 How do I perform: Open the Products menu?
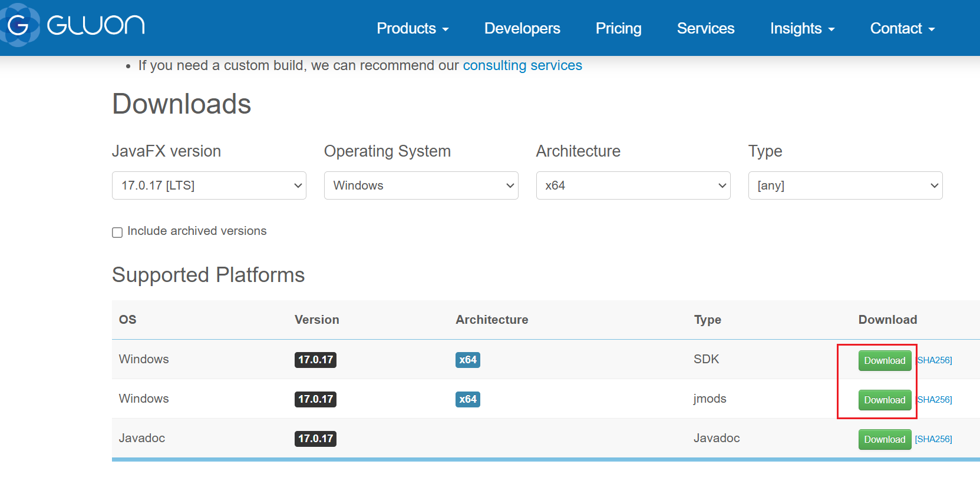pos(413,28)
